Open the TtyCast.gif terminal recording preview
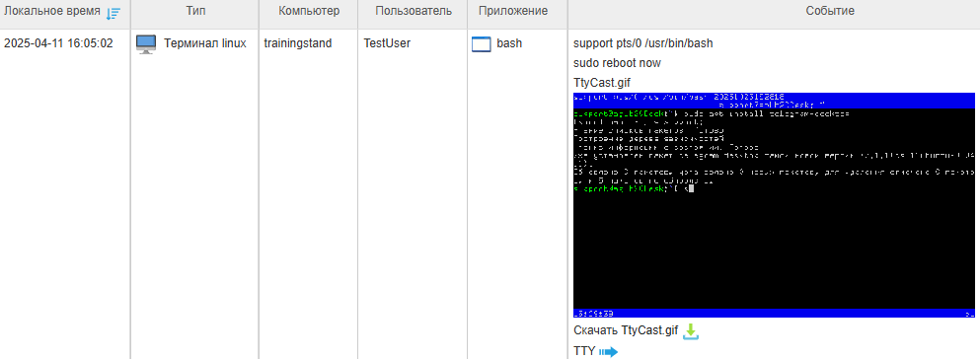 pyautogui.click(x=774, y=205)
